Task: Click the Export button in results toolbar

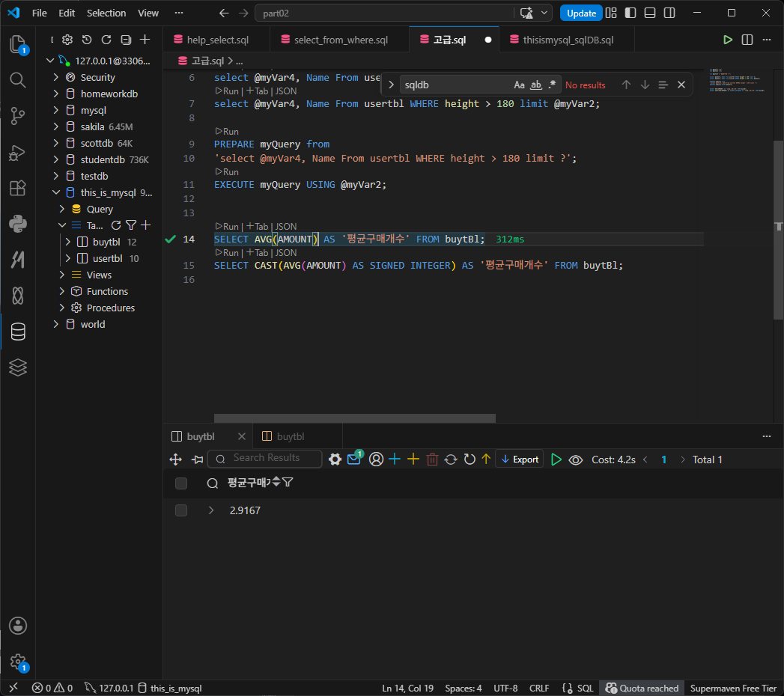Action: pyautogui.click(x=520, y=460)
